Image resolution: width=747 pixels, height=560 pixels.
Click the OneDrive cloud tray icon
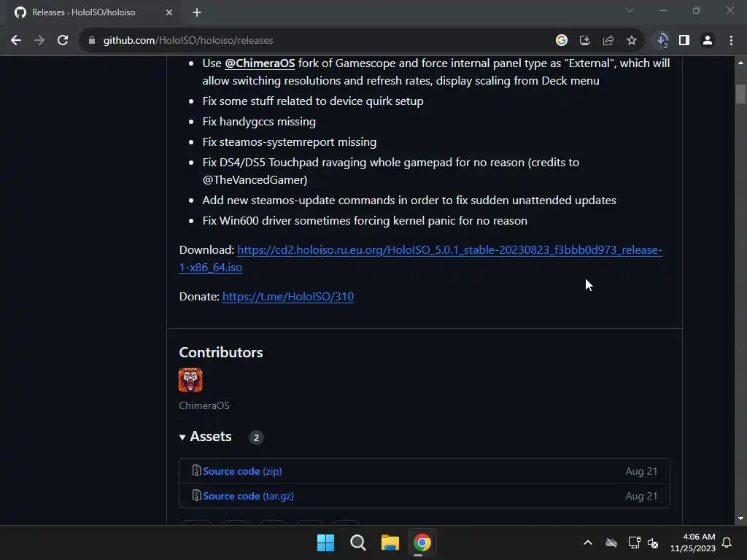[x=611, y=542]
